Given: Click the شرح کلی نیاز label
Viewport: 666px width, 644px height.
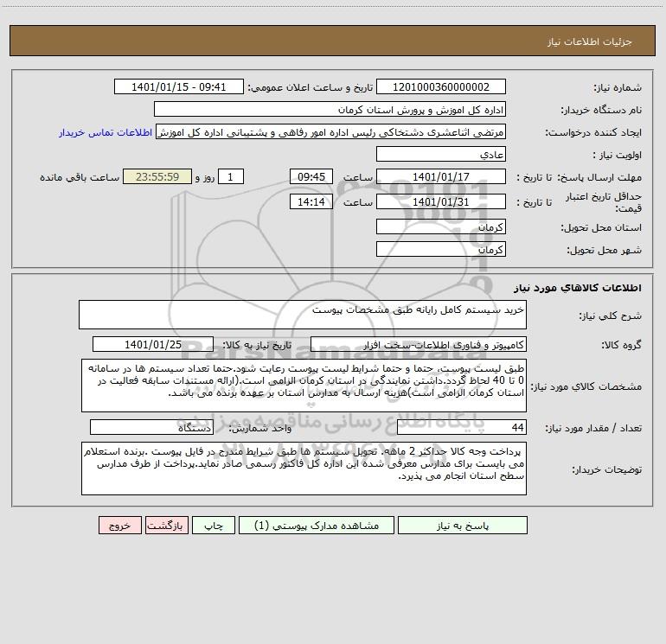Looking at the screenshot, I should [611, 316].
